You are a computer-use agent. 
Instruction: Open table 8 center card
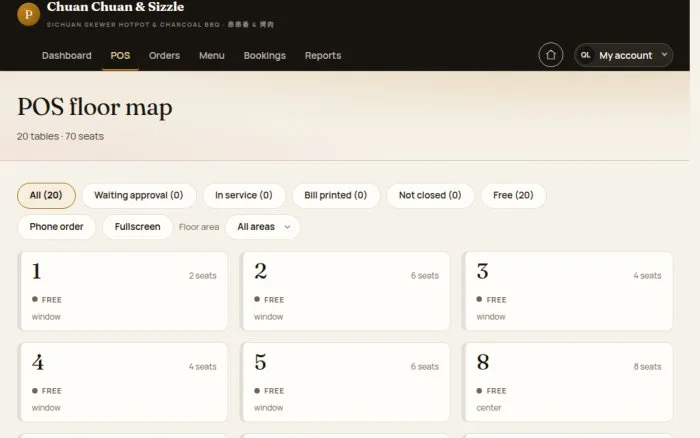pyautogui.click(x=567, y=382)
